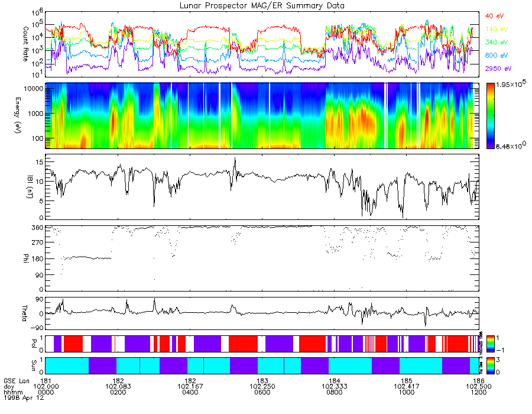Screen dimensions: 532x414
Task: Click the 102.500 doy tick label
Action: [479, 387]
